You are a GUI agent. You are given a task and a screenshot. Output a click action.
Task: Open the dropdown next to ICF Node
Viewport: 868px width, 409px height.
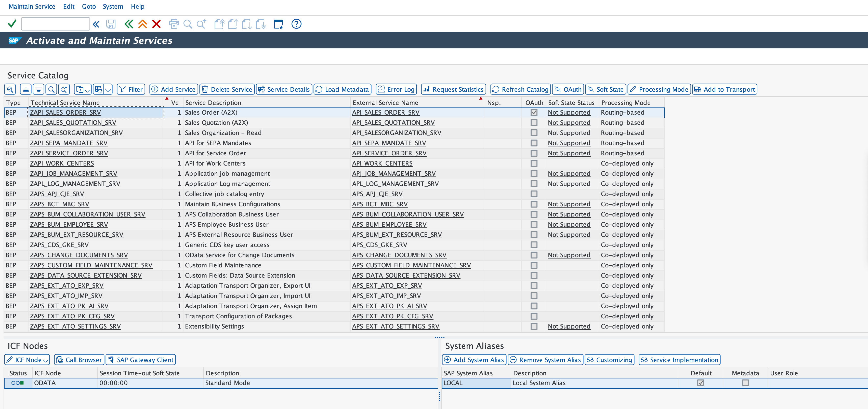coord(45,360)
